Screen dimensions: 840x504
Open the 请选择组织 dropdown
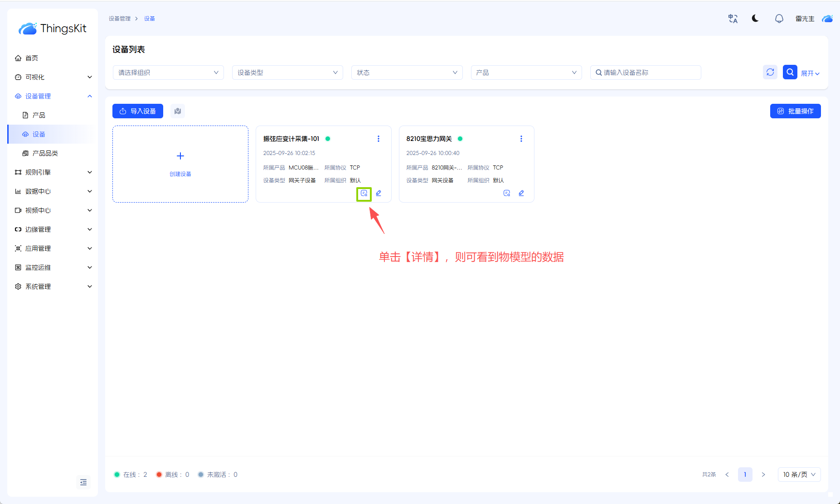[x=168, y=73]
